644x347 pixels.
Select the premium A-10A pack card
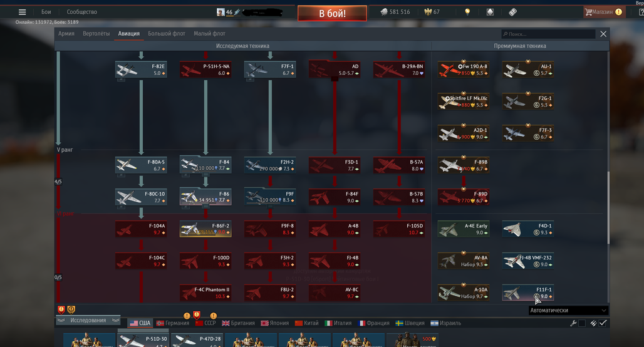(x=464, y=293)
